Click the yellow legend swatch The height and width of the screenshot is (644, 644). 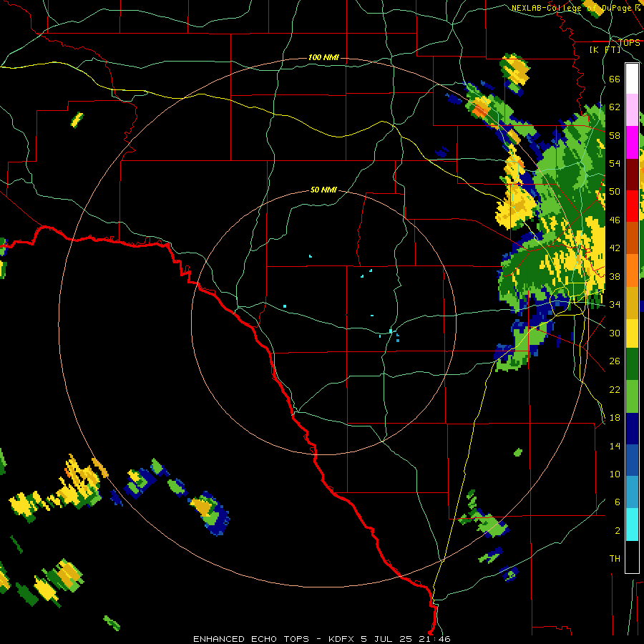pyautogui.click(x=632, y=333)
